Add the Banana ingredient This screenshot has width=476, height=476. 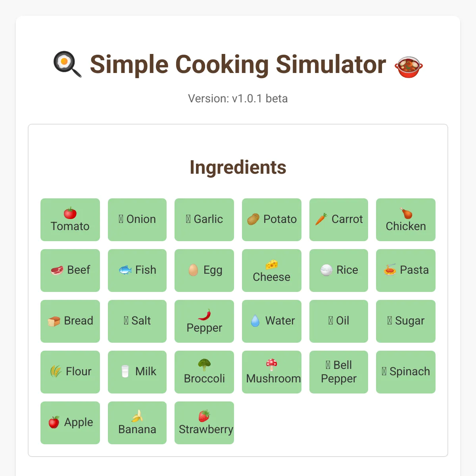coord(137,423)
